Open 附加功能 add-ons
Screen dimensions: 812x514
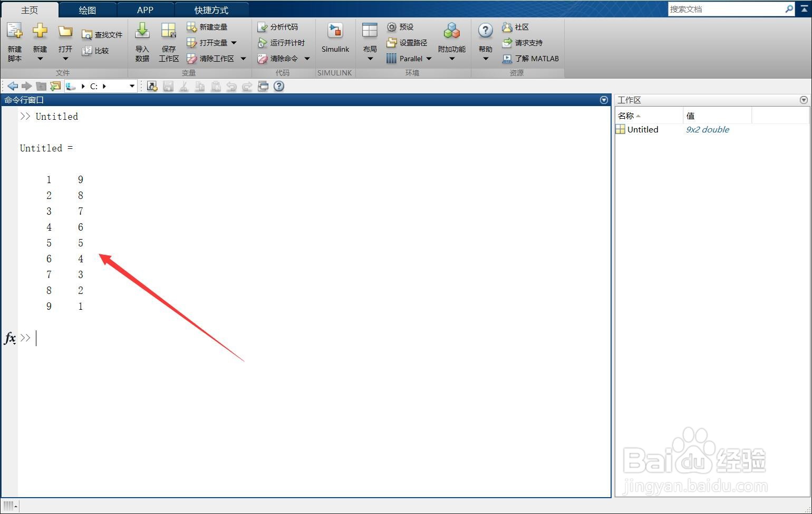pyautogui.click(x=452, y=42)
